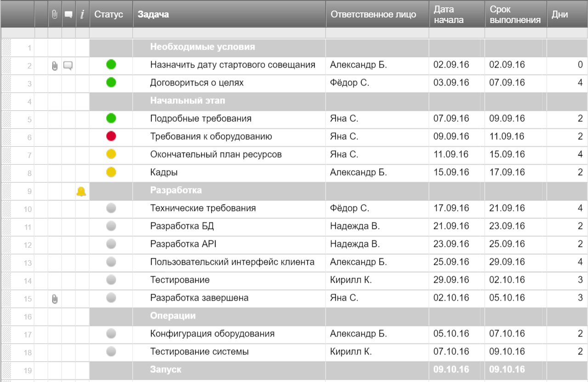Image resolution: width=588 pixels, height=382 pixels.
Task: Click start date '17.09.16' for 'Технические требования'
Action: [451, 208]
